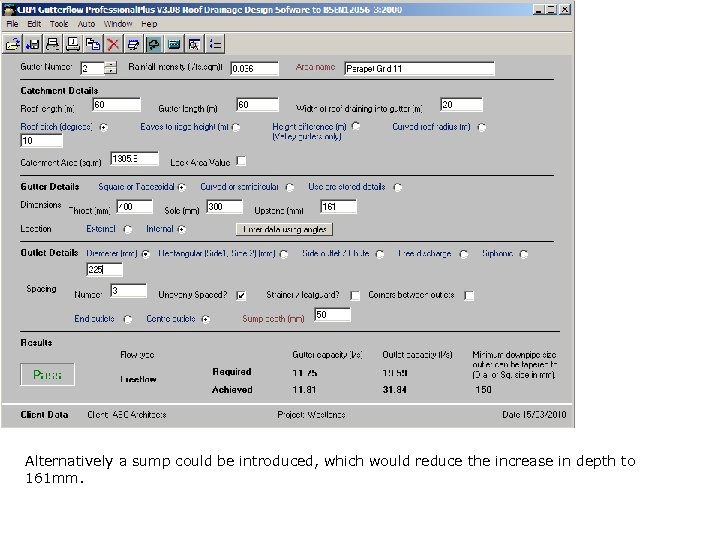720x540 pixels.
Task: Click the application icon in title bar
Action: pyautogui.click(x=9, y=10)
